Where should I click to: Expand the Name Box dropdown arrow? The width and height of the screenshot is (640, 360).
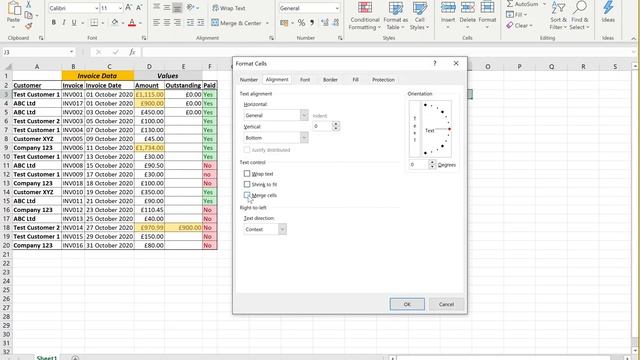click(x=71, y=52)
